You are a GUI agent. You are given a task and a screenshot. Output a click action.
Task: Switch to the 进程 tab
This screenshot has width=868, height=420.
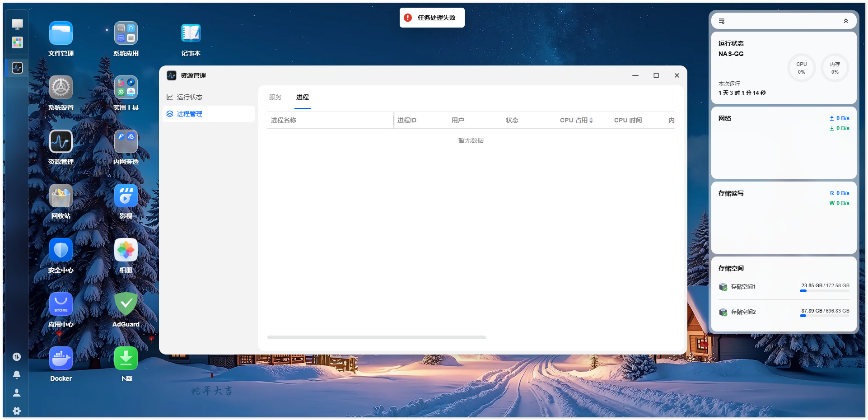click(x=303, y=97)
